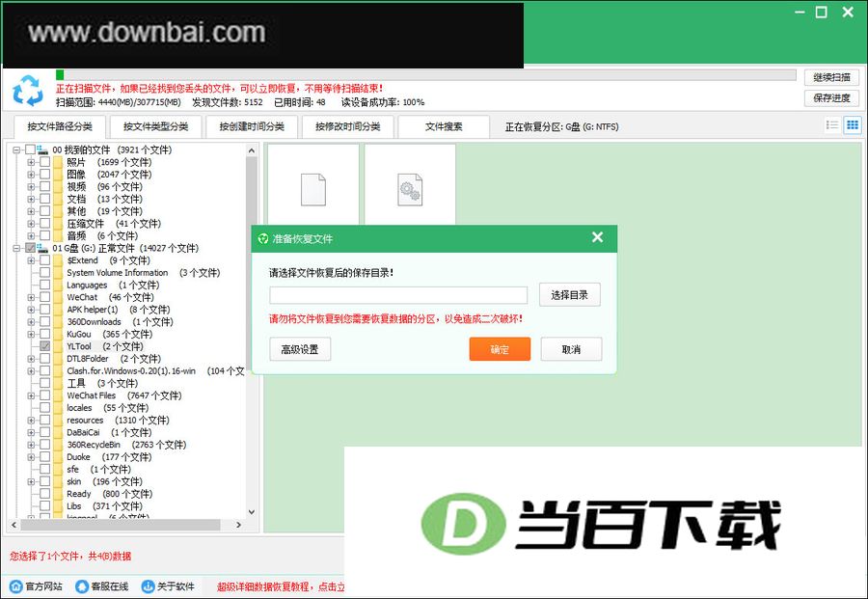868x599 pixels.
Task: Click the dialog logo icon next to 准备恢复文件
Action: pyautogui.click(x=263, y=238)
